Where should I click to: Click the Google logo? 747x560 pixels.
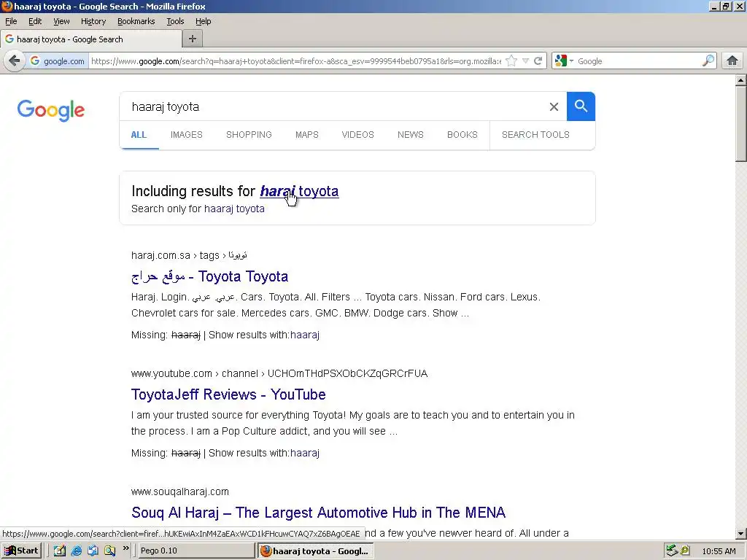tap(51, 110)
